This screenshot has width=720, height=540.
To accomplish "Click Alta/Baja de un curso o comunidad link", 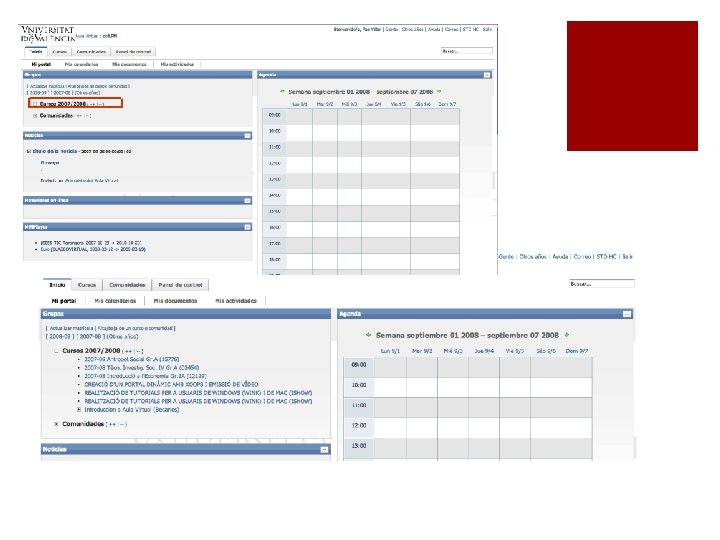I will (135, 329).
